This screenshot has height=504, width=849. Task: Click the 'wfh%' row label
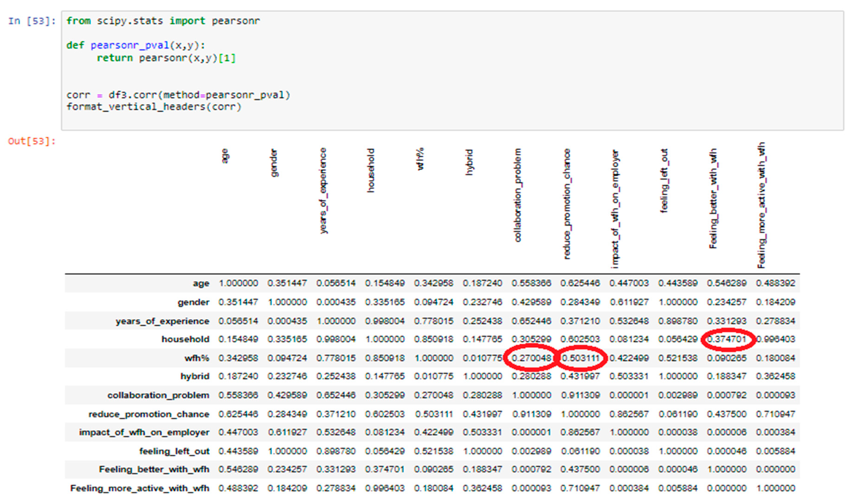[x=197, y=358]
